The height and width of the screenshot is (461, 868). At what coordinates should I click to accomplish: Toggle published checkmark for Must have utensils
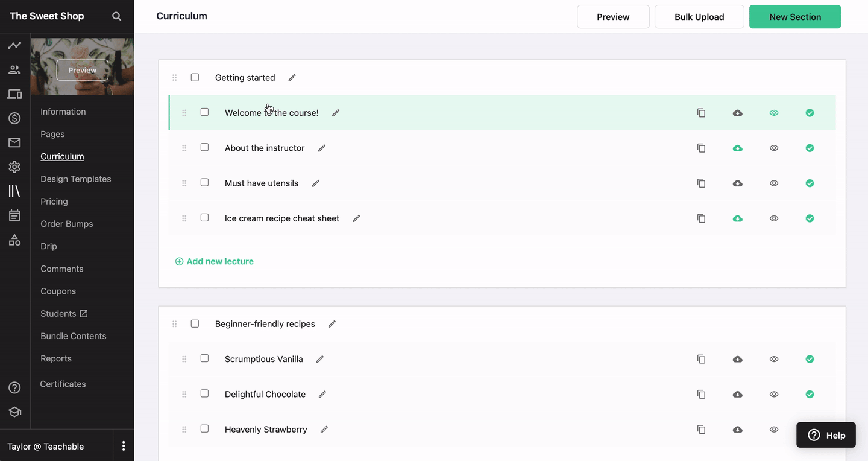tap(810, 183)
